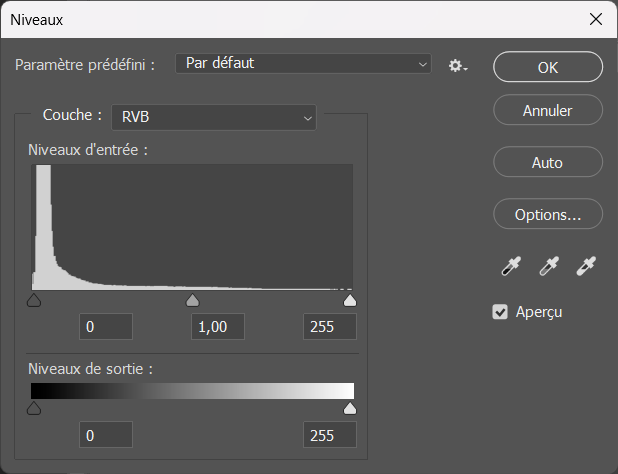Click the input white point slider
The width and height of the screenshot is (618, 474).
tap(349, 300)
